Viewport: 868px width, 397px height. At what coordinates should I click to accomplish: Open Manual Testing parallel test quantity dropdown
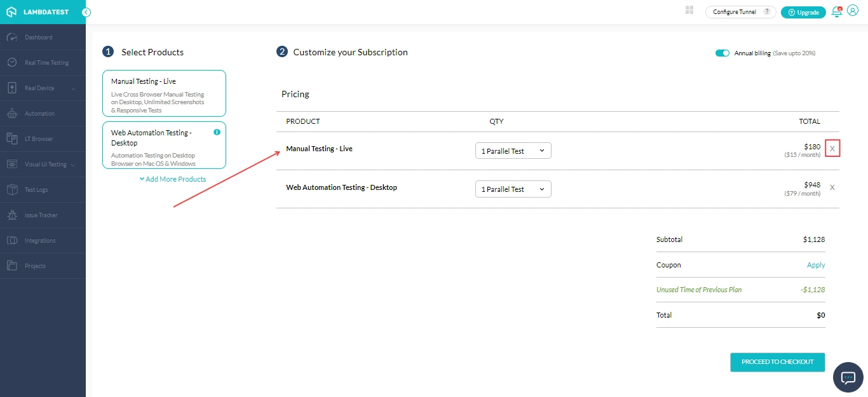click(x=513, y=151)
